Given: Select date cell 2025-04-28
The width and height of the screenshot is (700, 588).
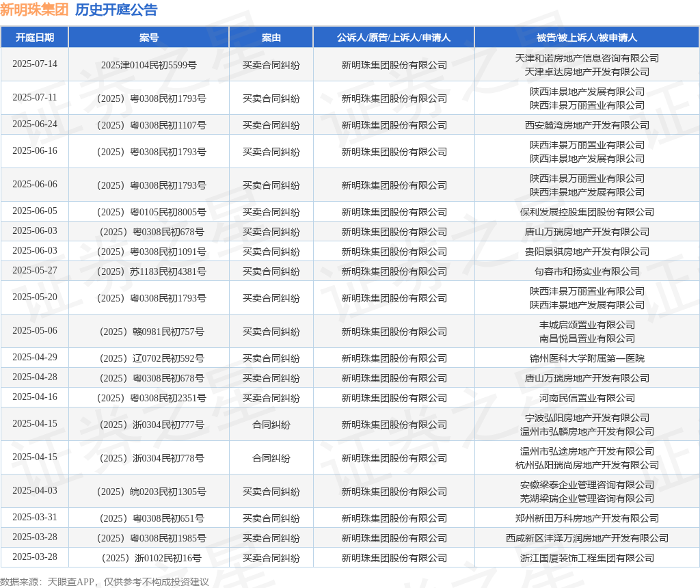Looking at the screenshot, I should tap(35, 377).
